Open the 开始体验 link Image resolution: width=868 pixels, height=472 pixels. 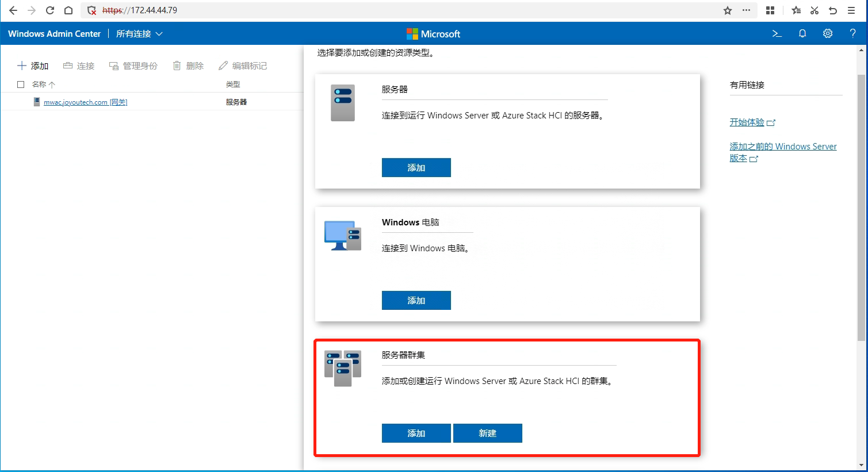pos(752,122)
